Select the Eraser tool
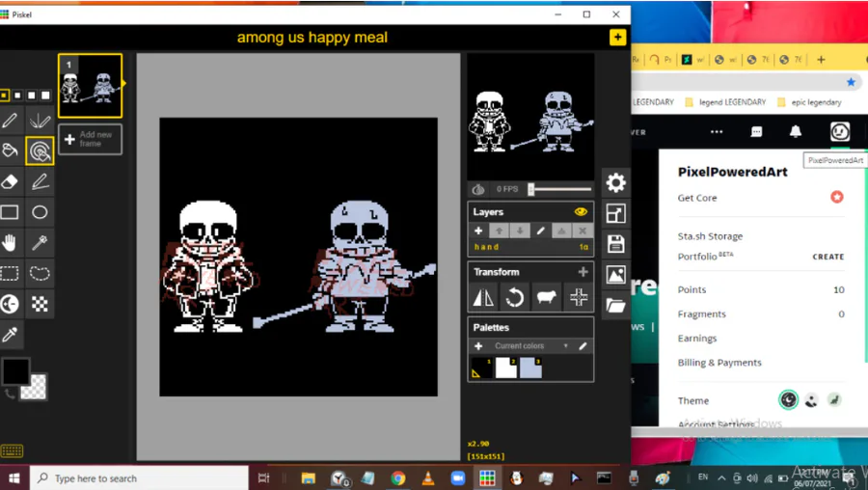The image size is (868, 490). coord(10,181)
